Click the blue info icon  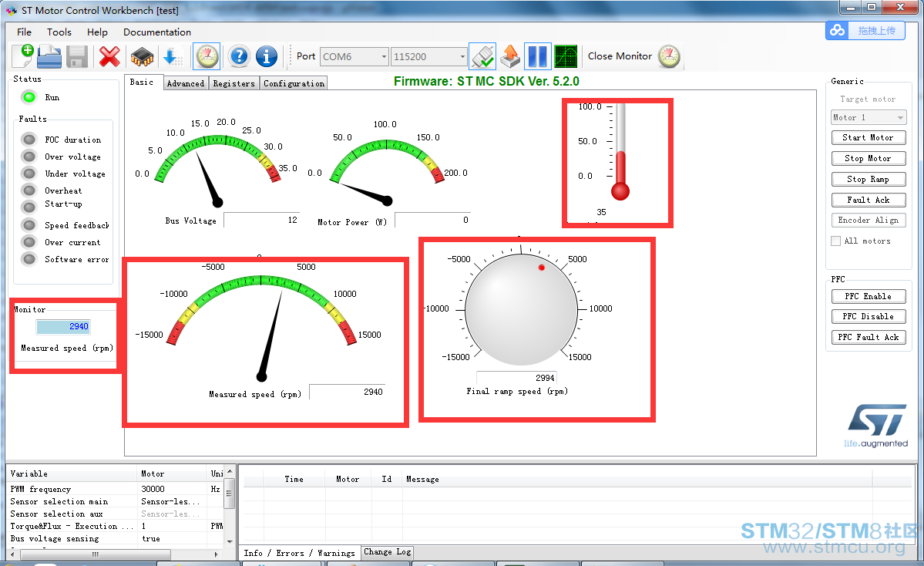click(267, 56)
